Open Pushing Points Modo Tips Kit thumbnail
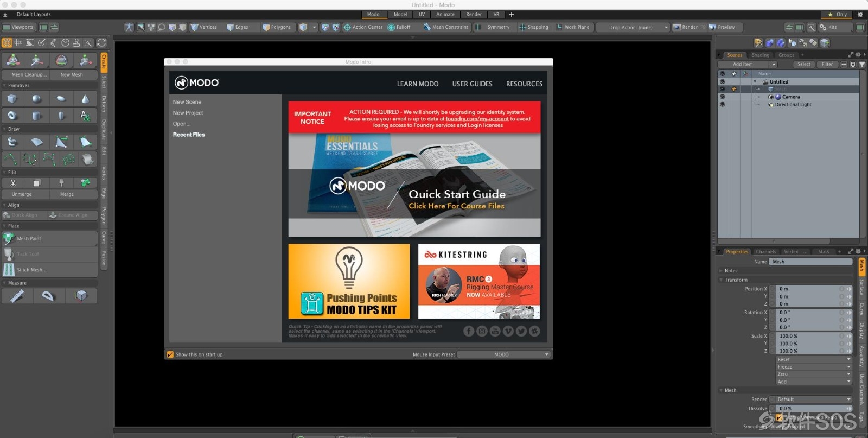 tap(349, 281)
